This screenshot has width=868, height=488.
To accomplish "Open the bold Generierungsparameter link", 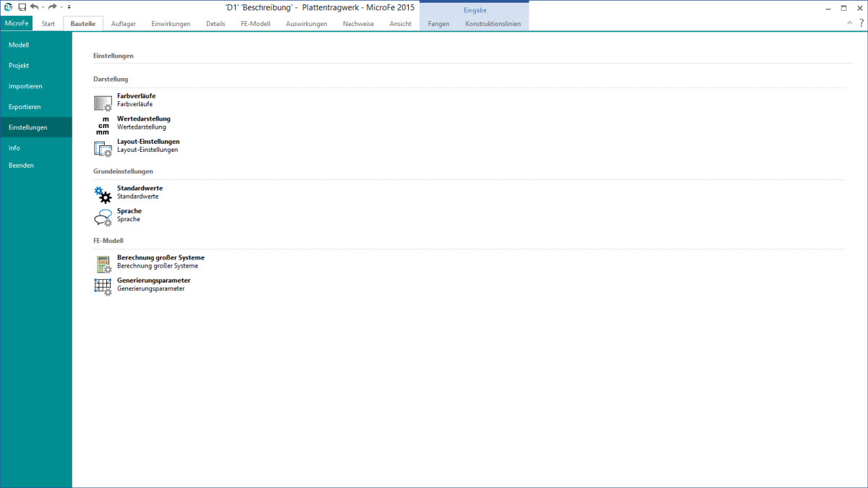I will coord(154,280).
